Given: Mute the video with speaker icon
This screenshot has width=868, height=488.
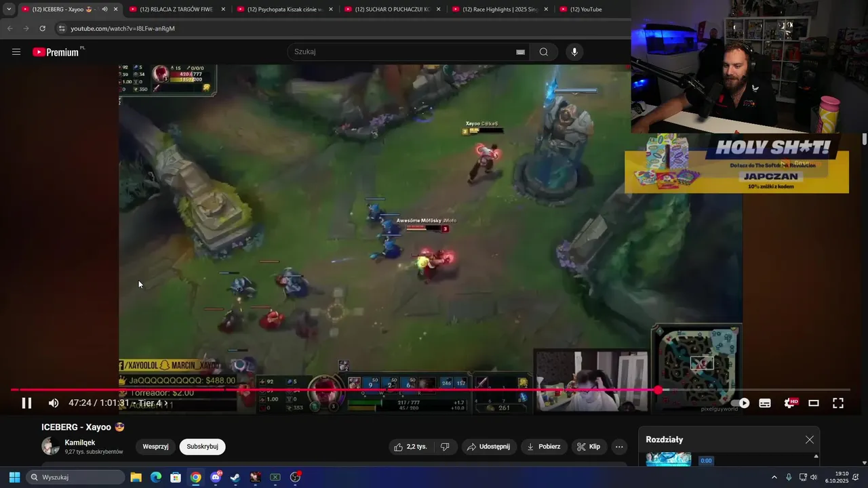Looking at the screenshot, I should tap(54, 403).
